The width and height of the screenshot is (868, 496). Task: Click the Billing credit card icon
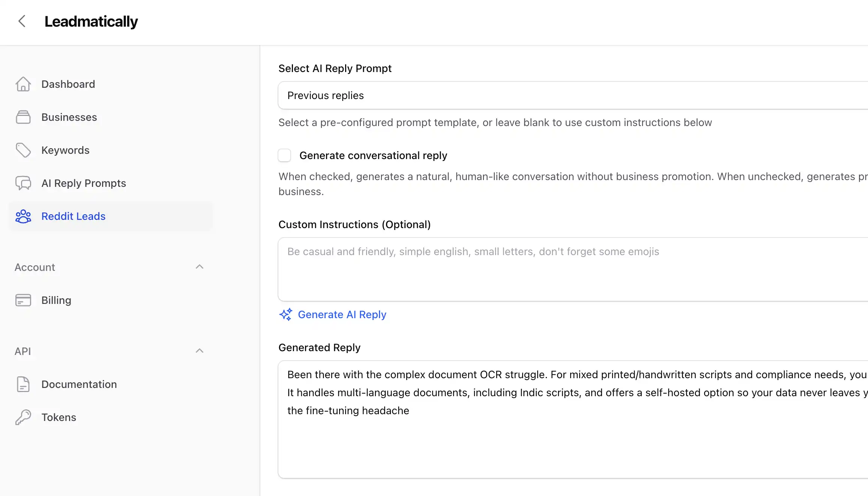point(23,300)
